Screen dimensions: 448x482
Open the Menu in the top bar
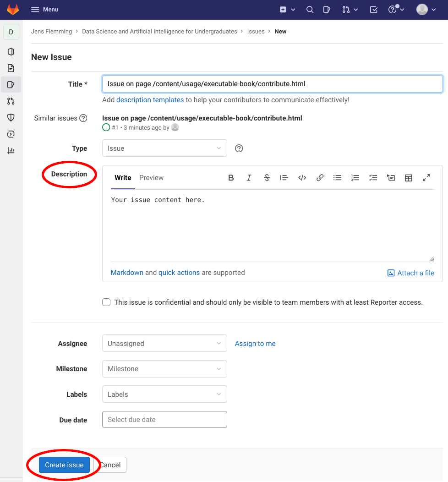coord(44,9)
